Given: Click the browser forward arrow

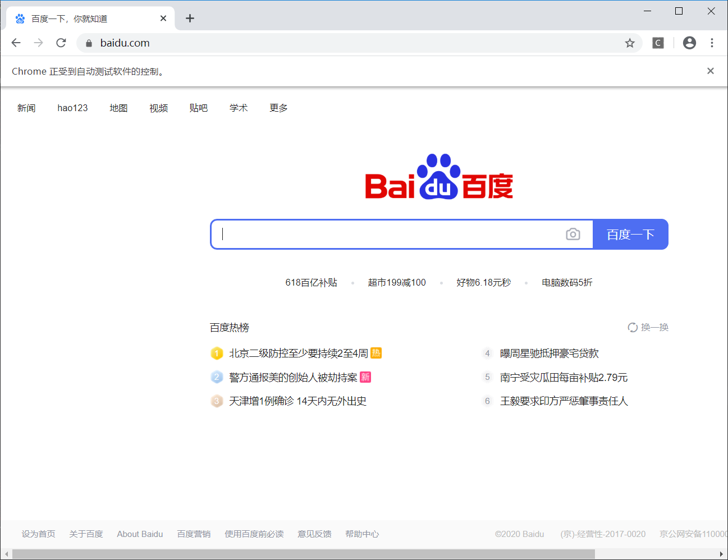Looking at the screenshot, I should click(x=38, y=43).
